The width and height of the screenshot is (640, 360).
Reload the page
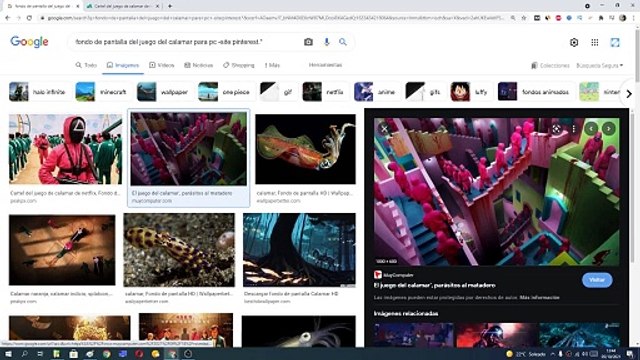[x=29, y=18]
